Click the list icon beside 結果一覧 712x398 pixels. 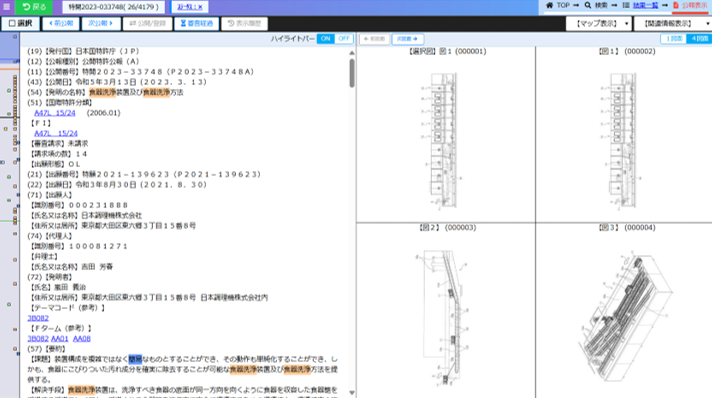626,5
